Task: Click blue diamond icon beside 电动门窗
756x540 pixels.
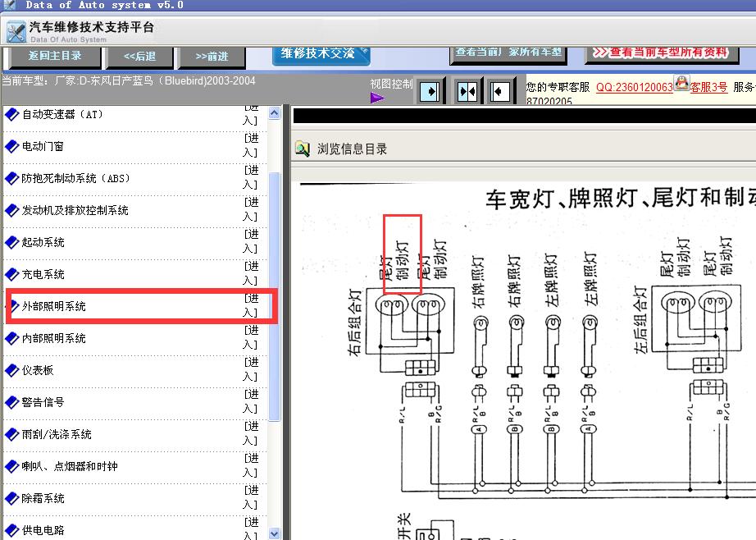Action: coord(11,146)
